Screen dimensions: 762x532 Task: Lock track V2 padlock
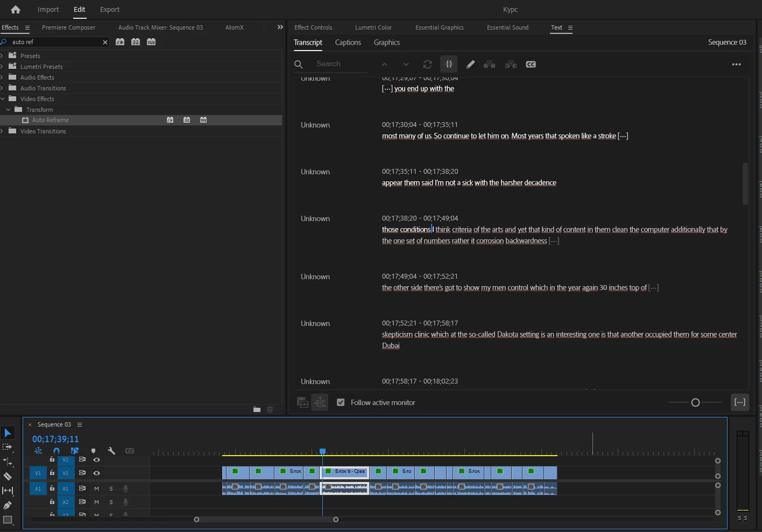coord(52,459)
